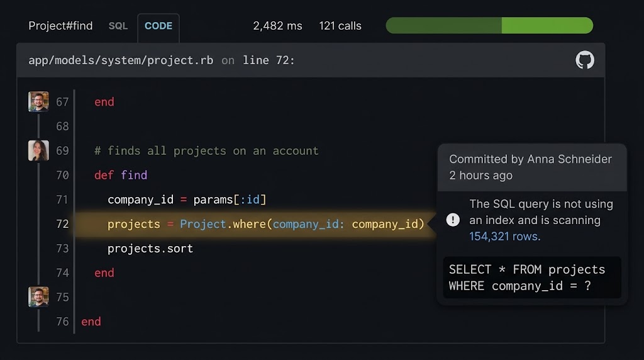The width and height of the screenshot is (644, 360).
Task: Click the 'Committed by Anna Schneider' text
Action: coord(530,159)
